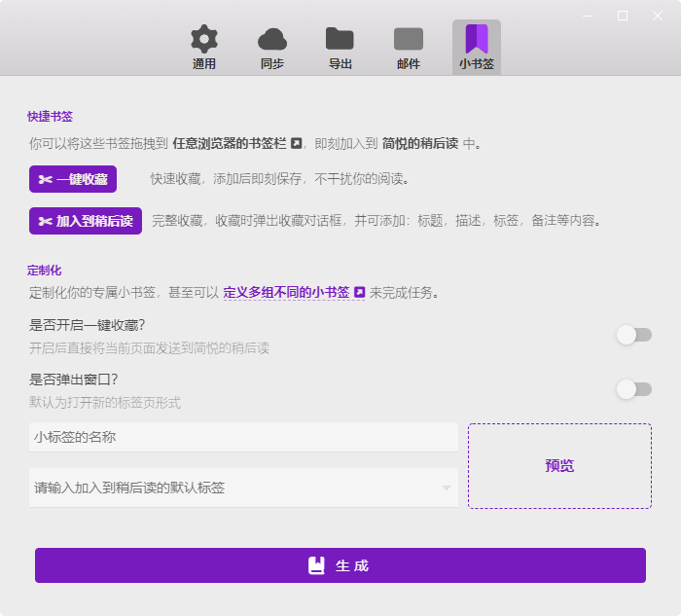681x616 pixels.
Task: Click 定制化 section heading
Action: 45,271
